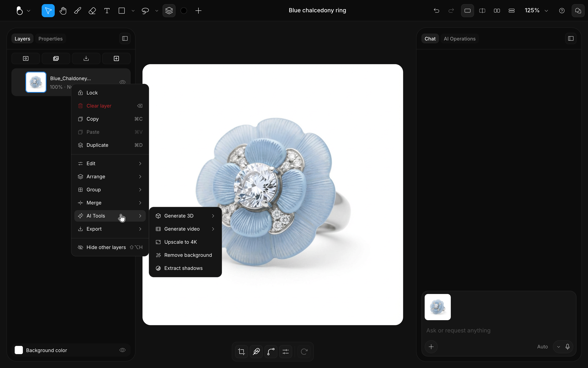Select the Pen nib tool in bottom bar

click(256, 351)
